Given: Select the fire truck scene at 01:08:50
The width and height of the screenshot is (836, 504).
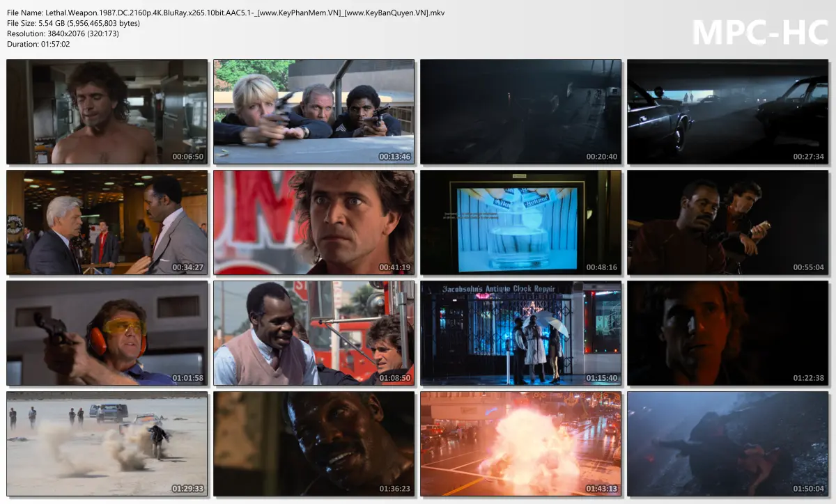Looking at the screenshot, I should [313, 333].
